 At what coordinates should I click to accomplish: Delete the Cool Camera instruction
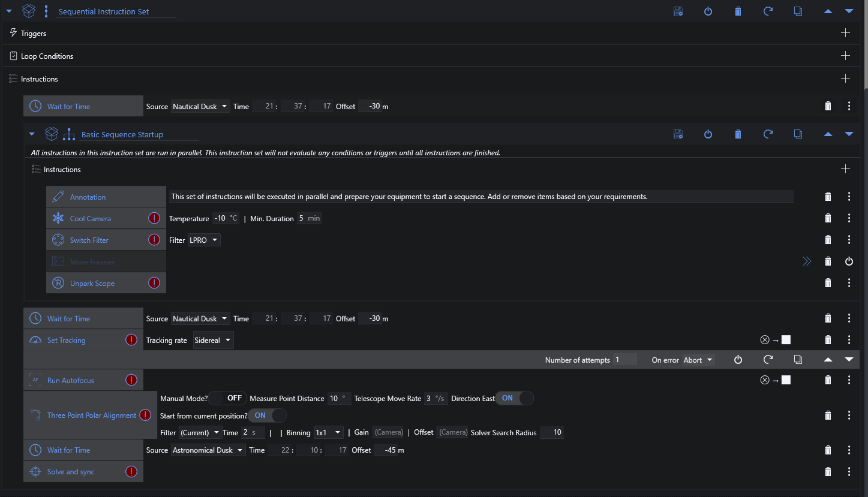pos(828,218)
